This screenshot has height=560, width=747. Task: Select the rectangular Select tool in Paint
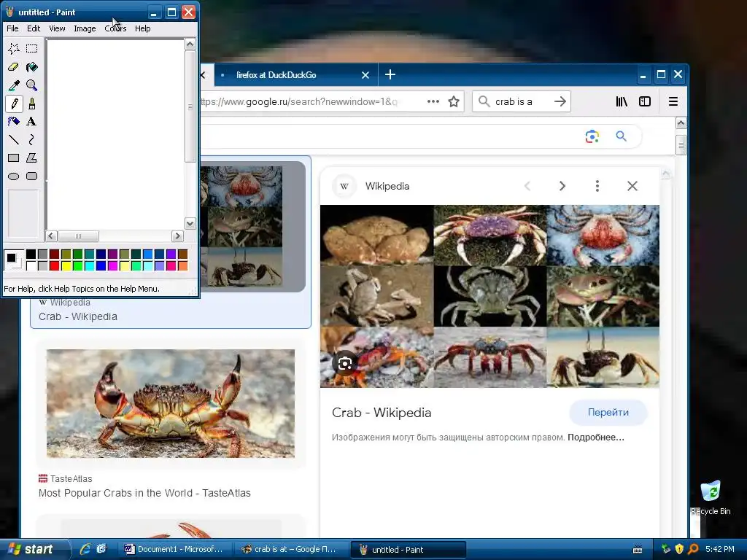coord(31,48)
